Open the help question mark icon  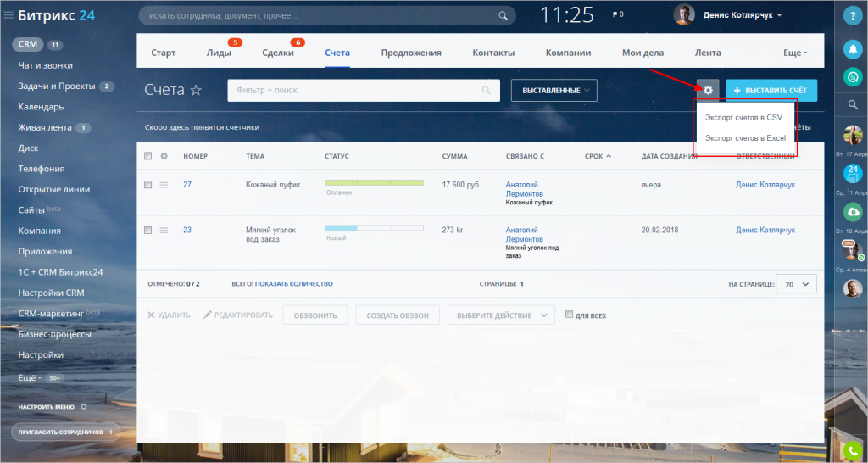tap(853, 15)
